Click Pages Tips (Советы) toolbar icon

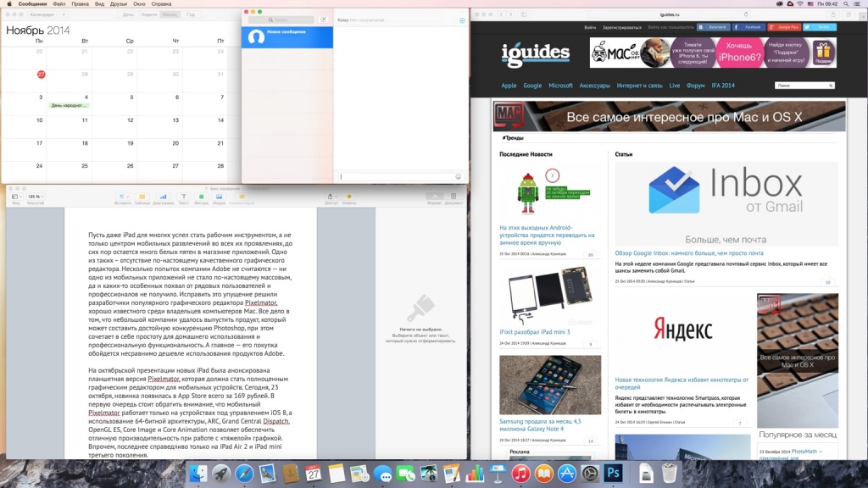(348, 198)
